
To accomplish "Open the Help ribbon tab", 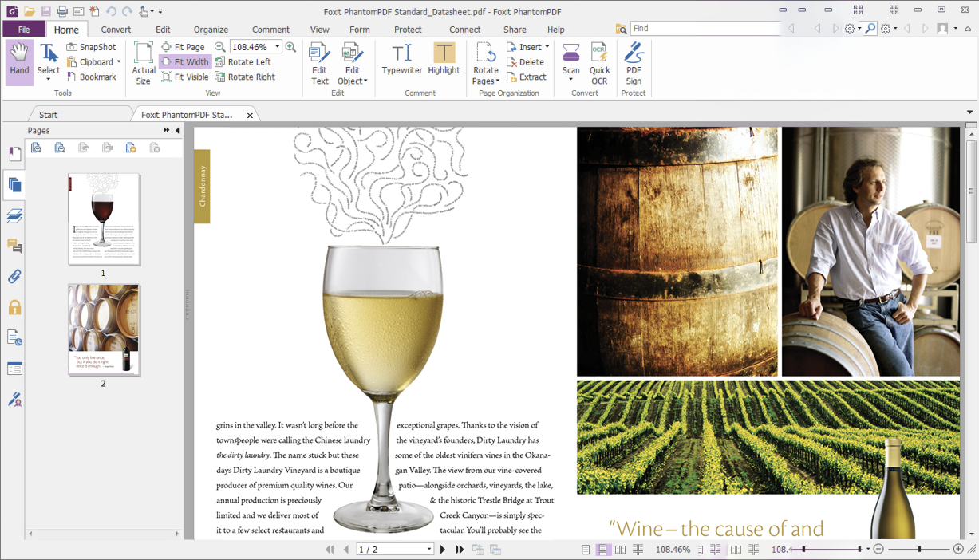I will click(556, 30).
